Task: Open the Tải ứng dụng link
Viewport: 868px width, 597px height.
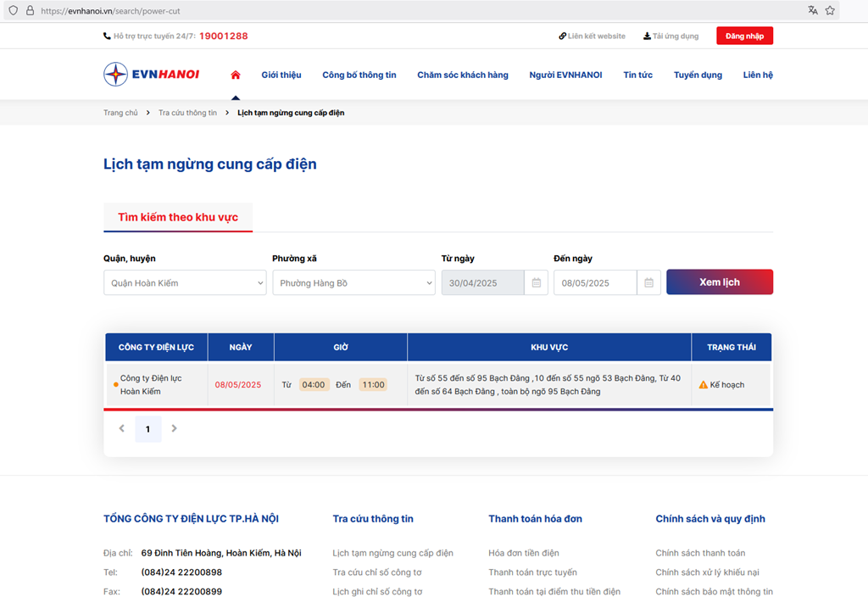Action: click(x=670, y=36)
